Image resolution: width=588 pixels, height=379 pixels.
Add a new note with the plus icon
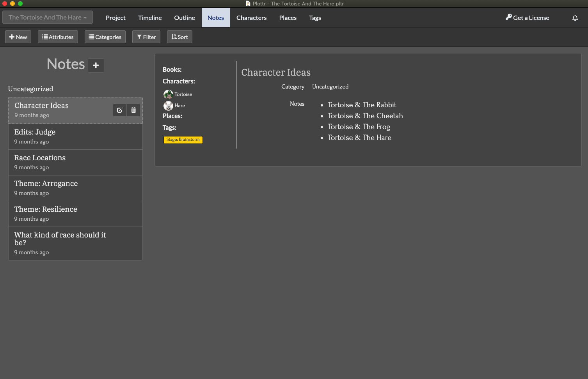[x=96, y=65]
